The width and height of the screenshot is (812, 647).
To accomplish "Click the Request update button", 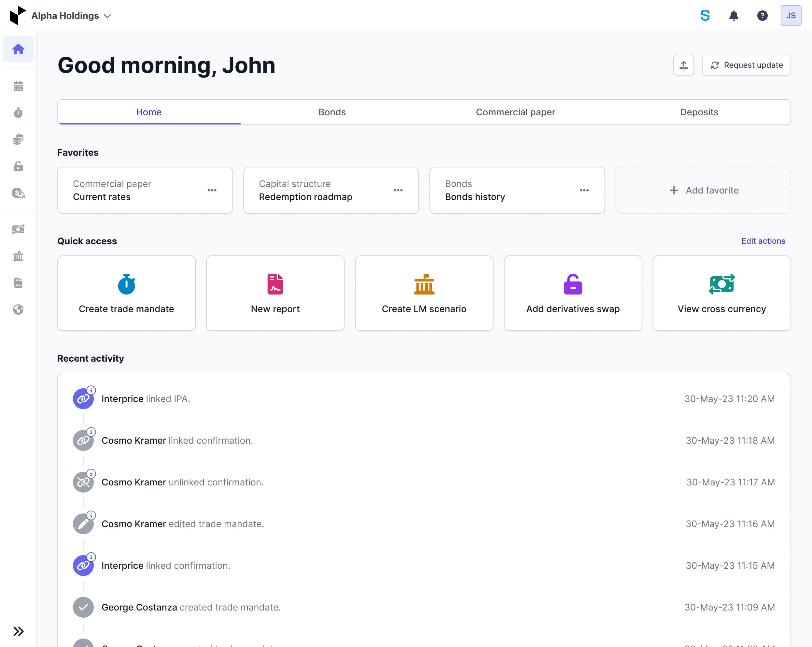I will [x=746, y=65].
